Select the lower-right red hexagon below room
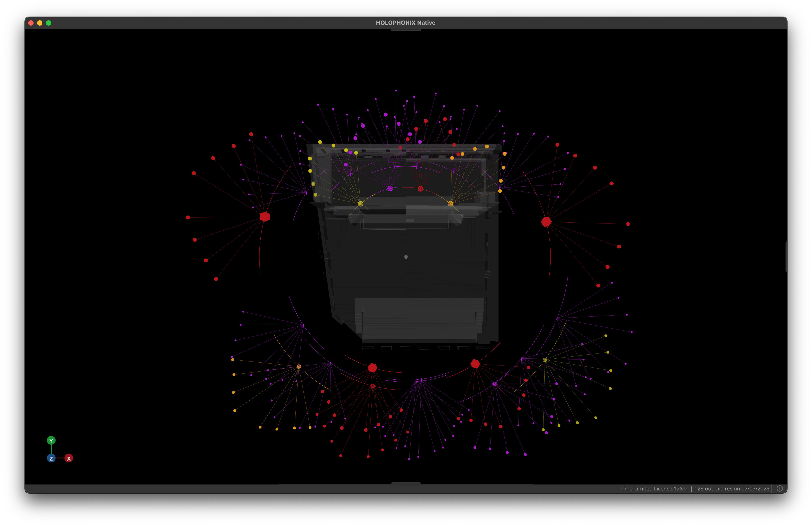812x526 pixels. 475,364
